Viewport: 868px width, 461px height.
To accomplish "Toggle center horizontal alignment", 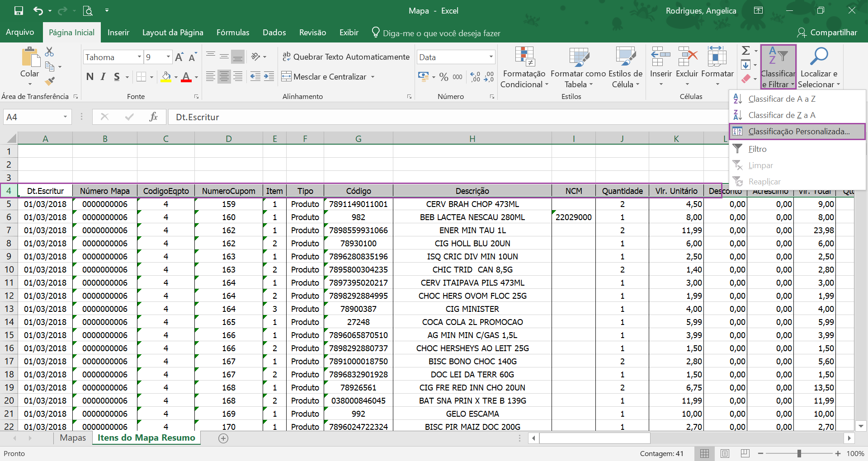I will tap(224, 77).
